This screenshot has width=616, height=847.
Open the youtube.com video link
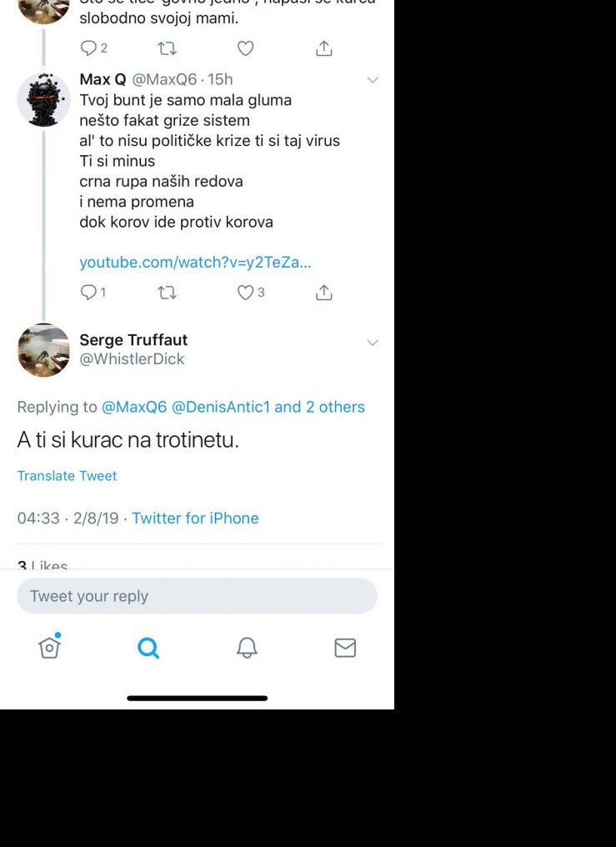[195, 263]
